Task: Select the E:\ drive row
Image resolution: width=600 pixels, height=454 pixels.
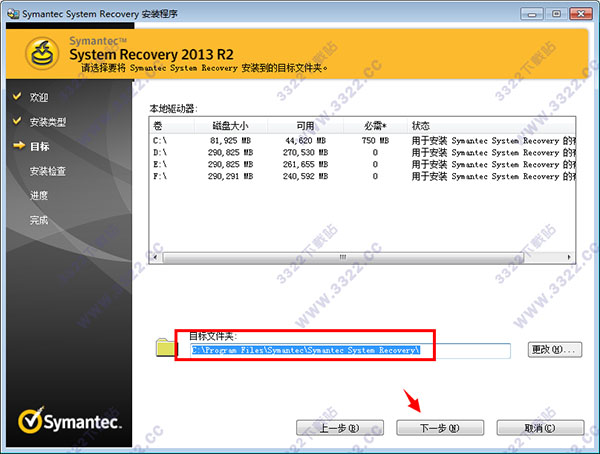Action: click(x=362, y=165)
